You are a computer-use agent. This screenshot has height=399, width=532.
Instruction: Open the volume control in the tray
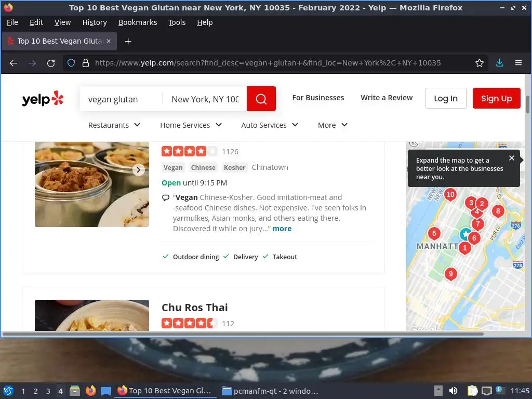[x=453, y=391]
